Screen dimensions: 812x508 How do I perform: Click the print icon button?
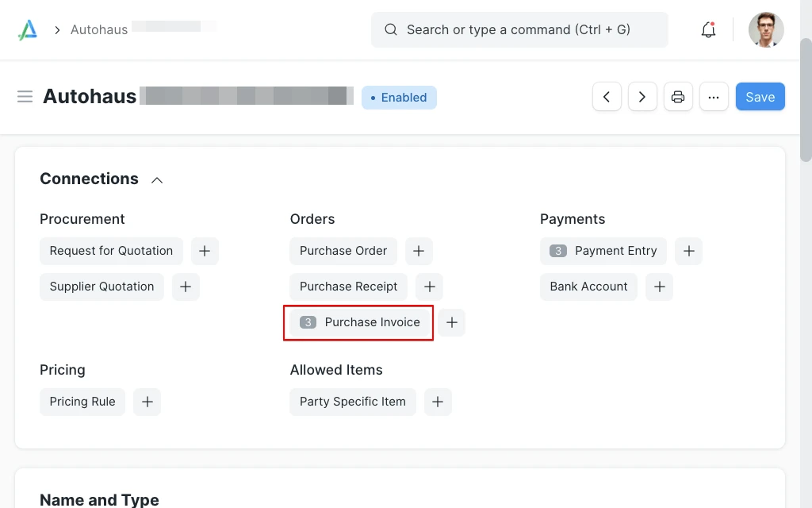click(678, 97)
